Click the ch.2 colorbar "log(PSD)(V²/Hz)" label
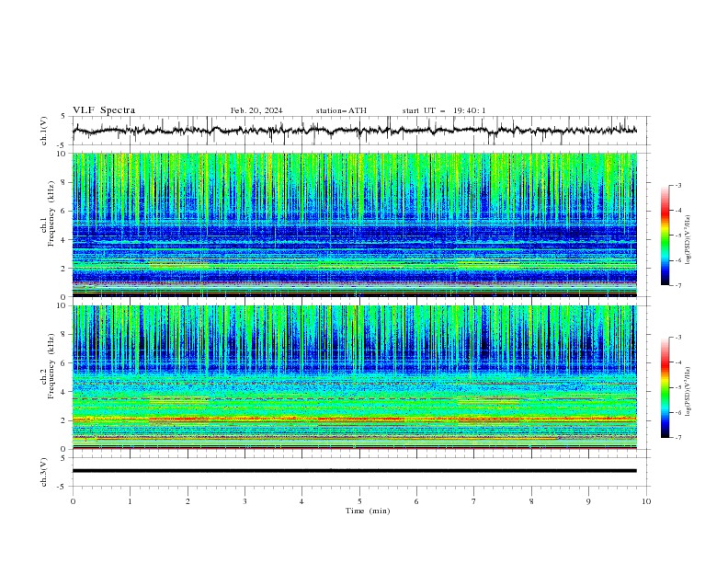The image size is (728, 563). pyautogui.click(x=688, y=392)
